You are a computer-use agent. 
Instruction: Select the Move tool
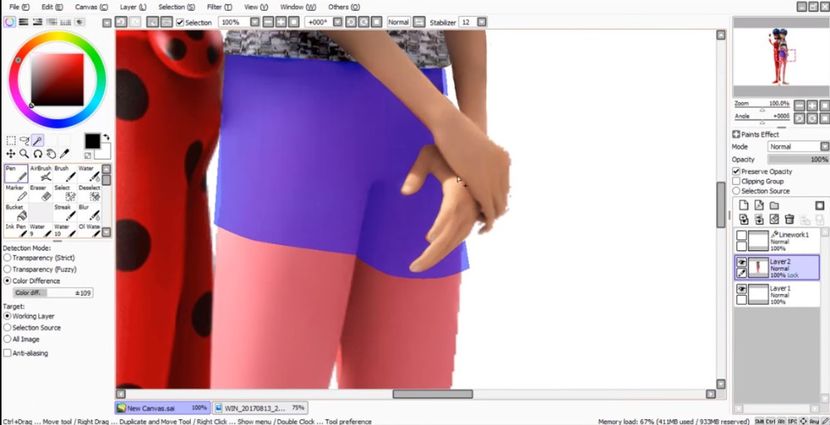click(x=11, y=154)
